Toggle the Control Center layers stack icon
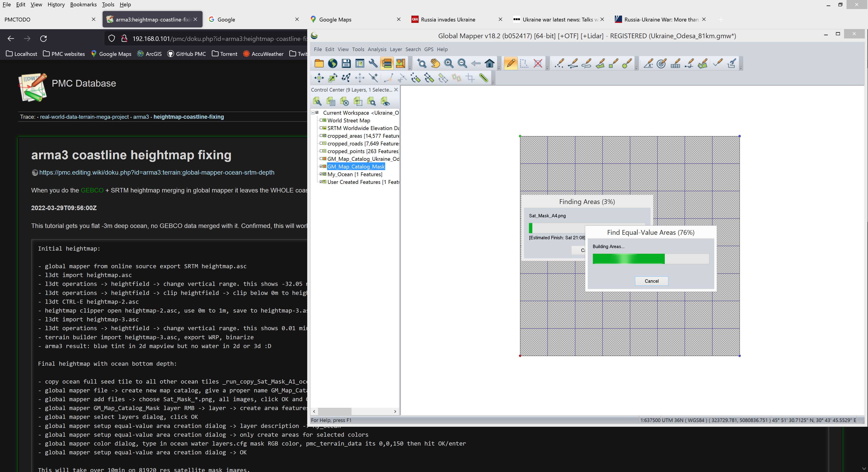Viewport: 868px width, 472px height. (x=387, y=63)
